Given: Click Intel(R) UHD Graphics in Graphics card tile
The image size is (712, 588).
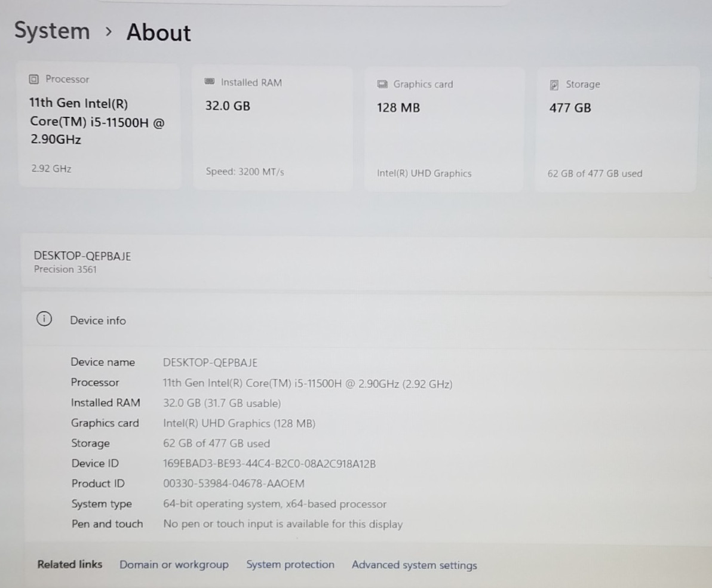Looking at the screenshot, I should click(424, 173).
